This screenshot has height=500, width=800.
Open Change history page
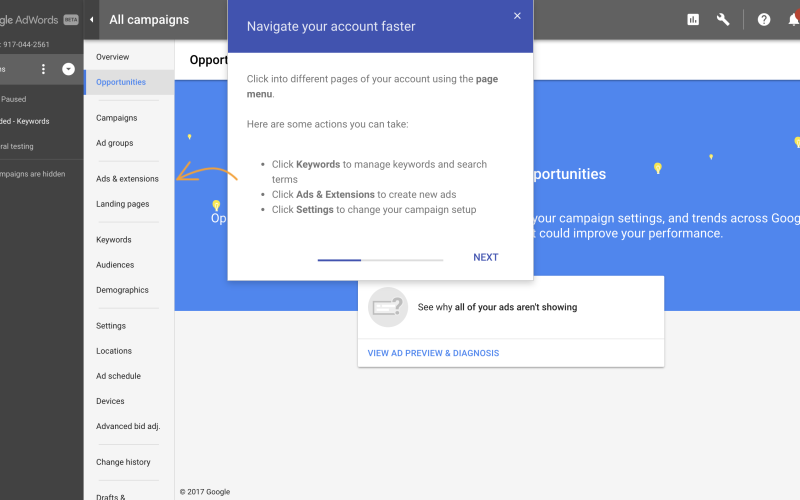pyautogui.click(x=123, y=462)
